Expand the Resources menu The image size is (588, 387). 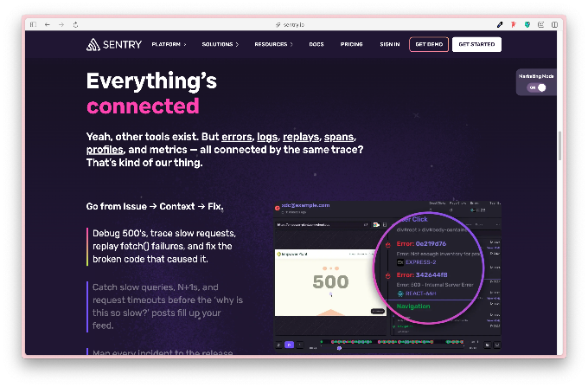click(274, 44)
